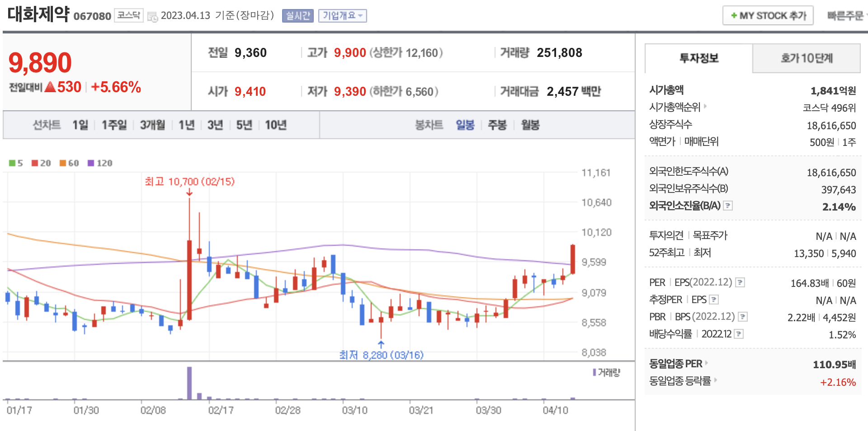Expand the 빠른주문 menu
Image resolution: width=868 pixels, height=431 pixels.
point(846,16)
